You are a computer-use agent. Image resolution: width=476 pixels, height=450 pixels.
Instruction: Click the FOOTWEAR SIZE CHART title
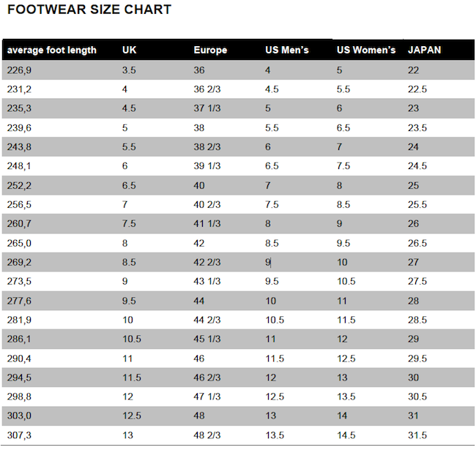tap(89, 10)
